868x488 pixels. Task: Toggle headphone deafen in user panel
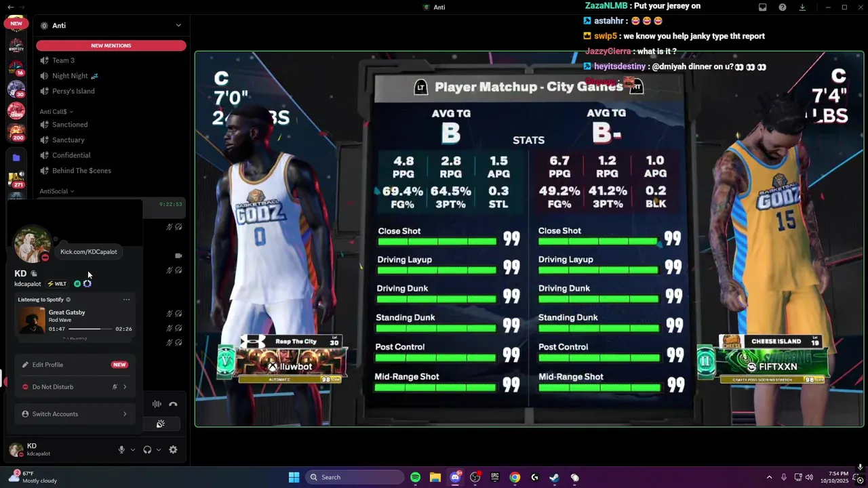147,449
